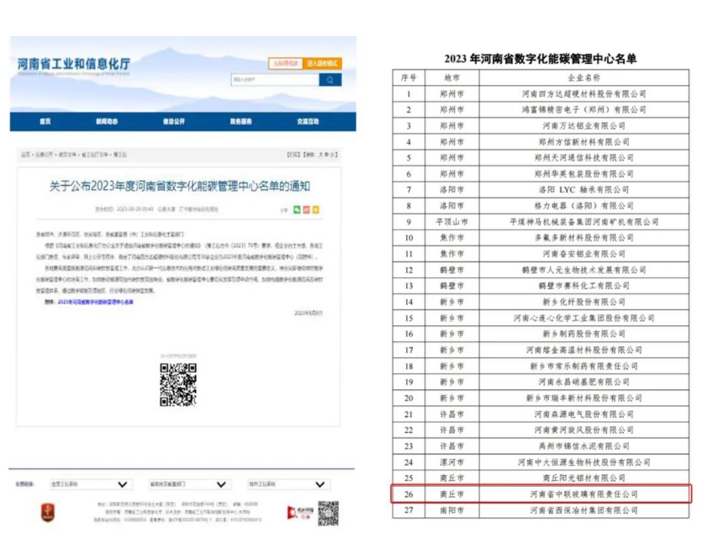Screen dimensions: 728x560
Task: Select the cell 新乡化纤股份有限公司
Action: tap(584, 302)
